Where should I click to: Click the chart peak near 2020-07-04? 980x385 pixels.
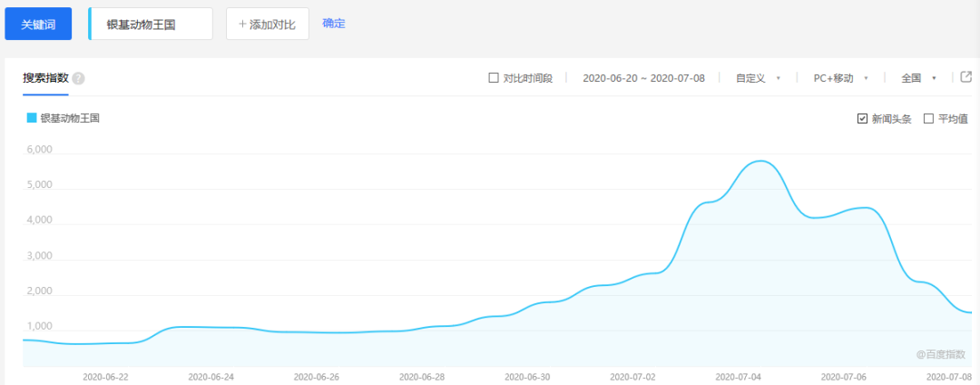[x=760, y=162]
